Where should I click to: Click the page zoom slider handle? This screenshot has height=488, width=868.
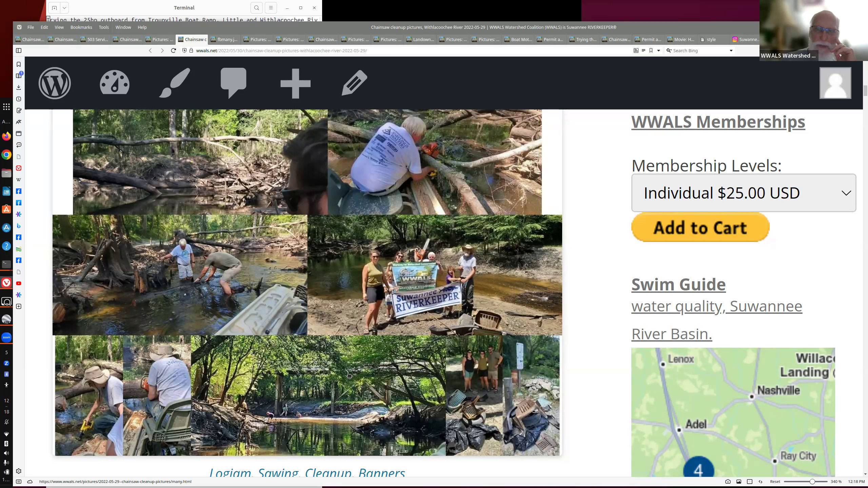812,482
